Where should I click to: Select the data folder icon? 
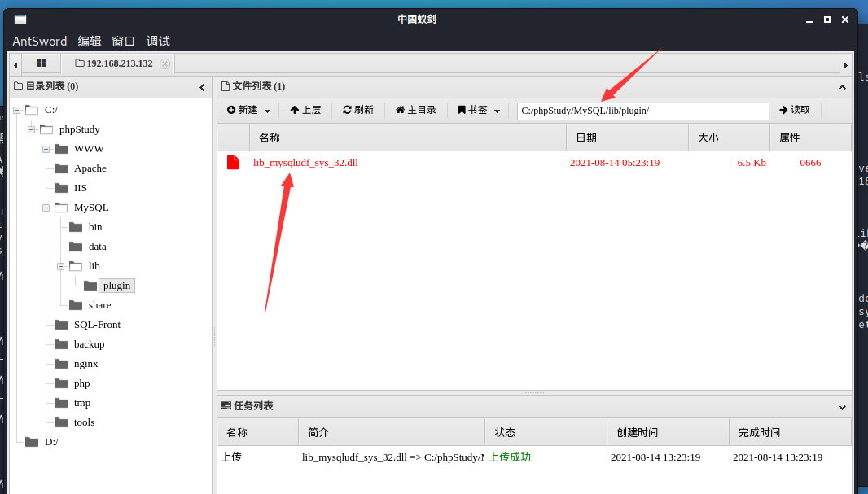(x=76, y=247)
